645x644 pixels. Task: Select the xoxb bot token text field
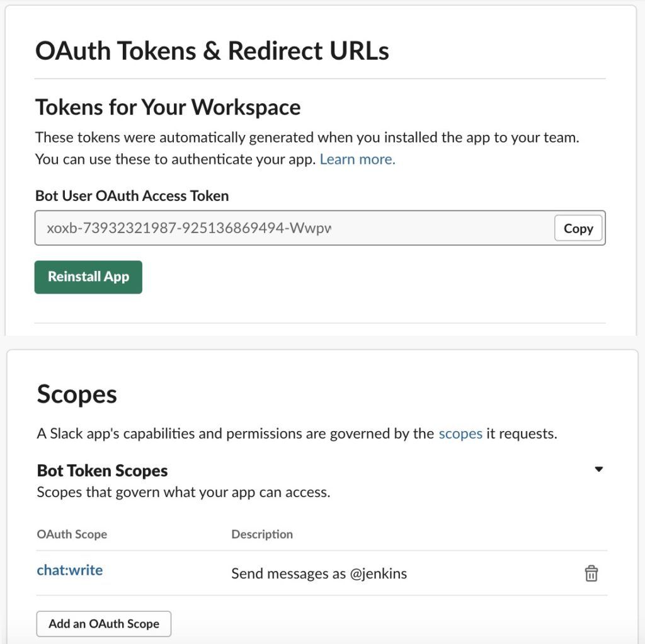click(295, 228)
